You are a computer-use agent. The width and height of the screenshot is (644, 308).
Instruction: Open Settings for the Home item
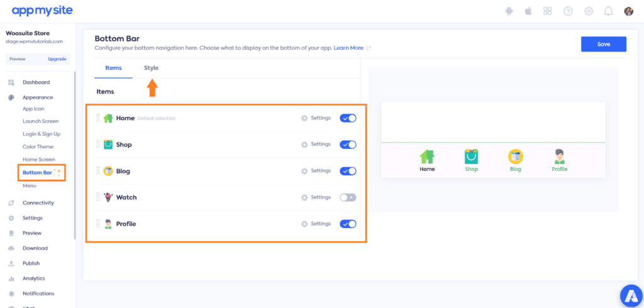coord(316,118)
